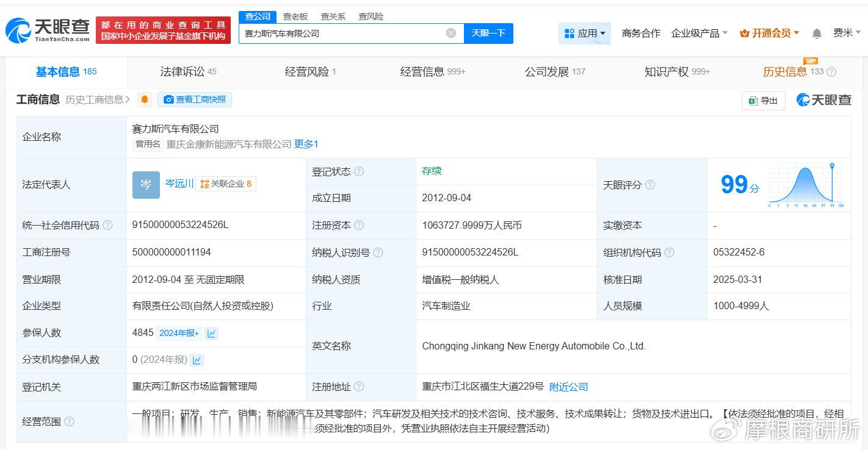Open the 知识产权 tab

677,72
